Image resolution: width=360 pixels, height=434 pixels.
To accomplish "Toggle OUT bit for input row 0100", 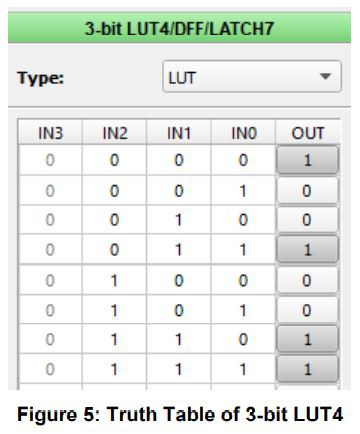I will click(x=307, y=280).
